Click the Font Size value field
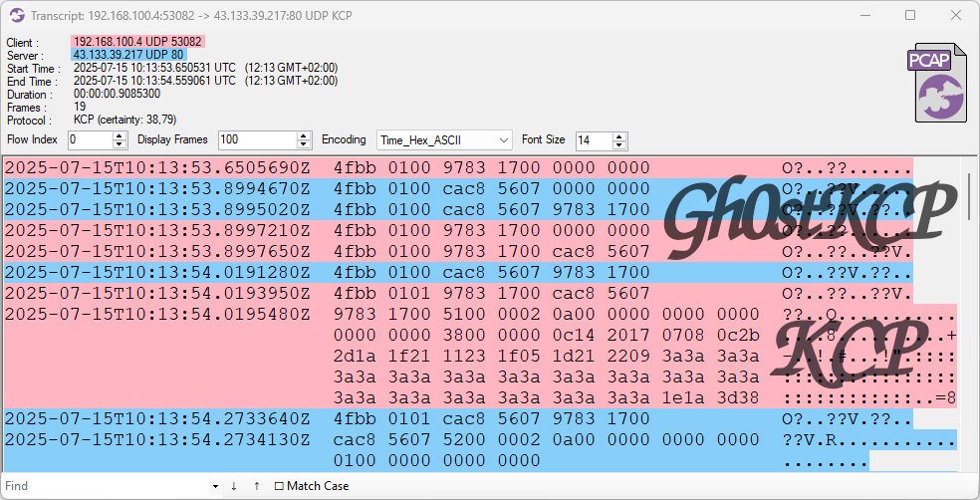The height and width of the screenshot is (500, 980). point(594,140)
